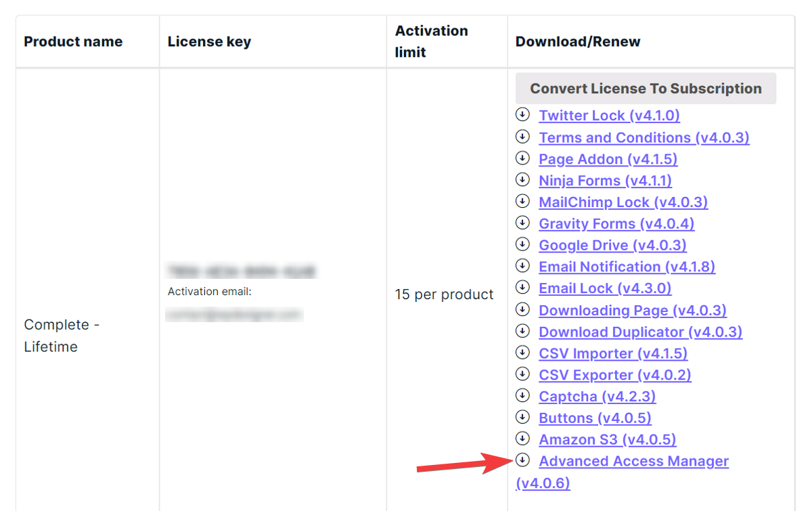Click the download icon beside Buttons
812x511 pixels.
(x=522, y=417)
